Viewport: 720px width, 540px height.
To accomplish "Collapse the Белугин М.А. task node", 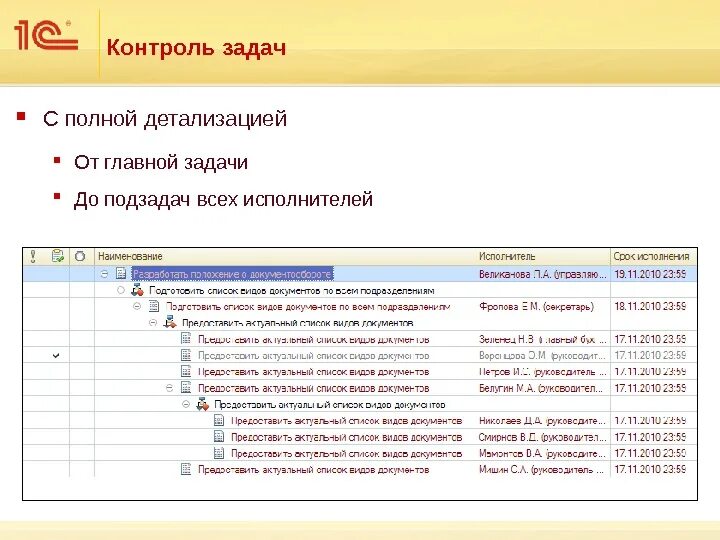I will [169, 388].
